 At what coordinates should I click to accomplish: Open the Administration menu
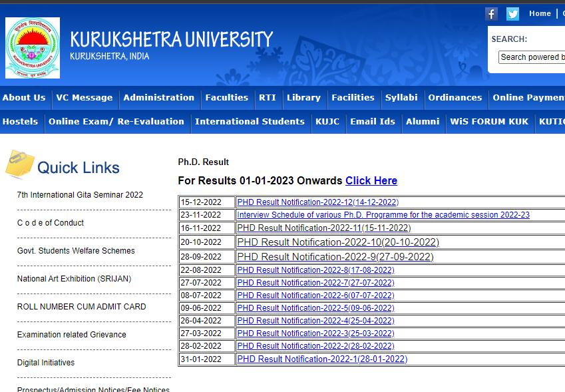tap(159, 98)
